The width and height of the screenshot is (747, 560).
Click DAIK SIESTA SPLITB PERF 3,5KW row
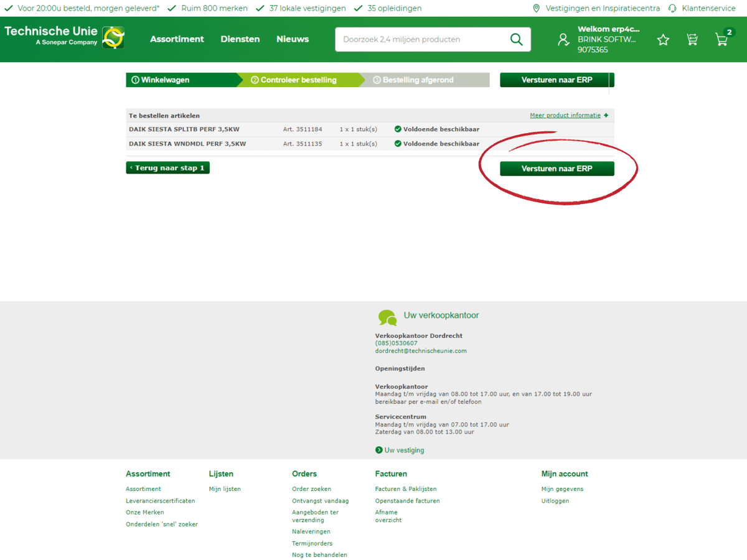point(370,129)
